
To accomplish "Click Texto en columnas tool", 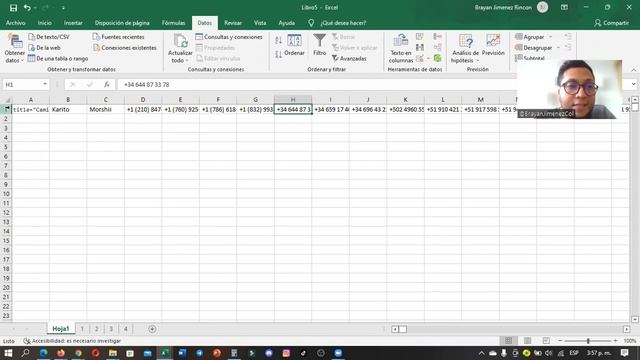I will [401, 49].
